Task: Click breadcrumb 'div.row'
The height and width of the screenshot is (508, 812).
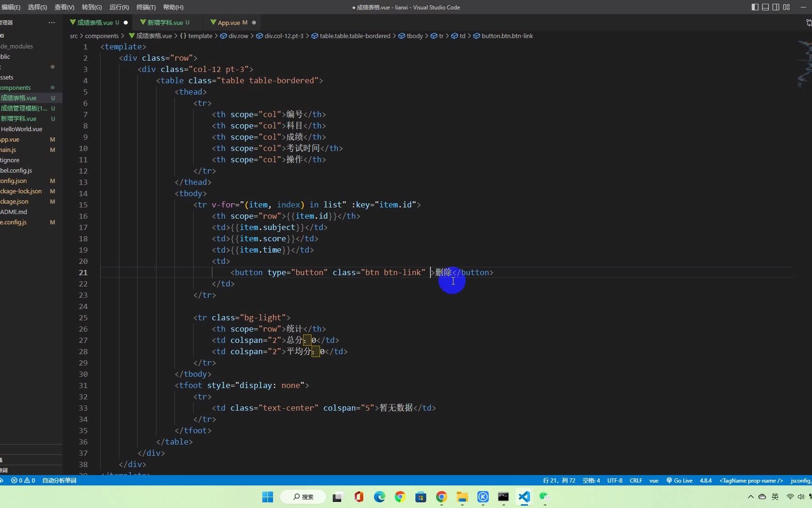Action: coord(234,36)
